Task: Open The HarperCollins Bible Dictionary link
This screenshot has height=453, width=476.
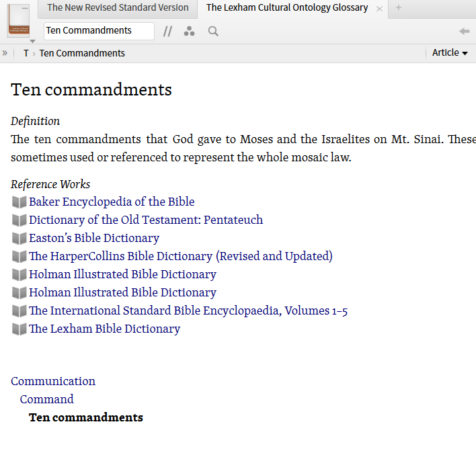Action: pos(181,256)
